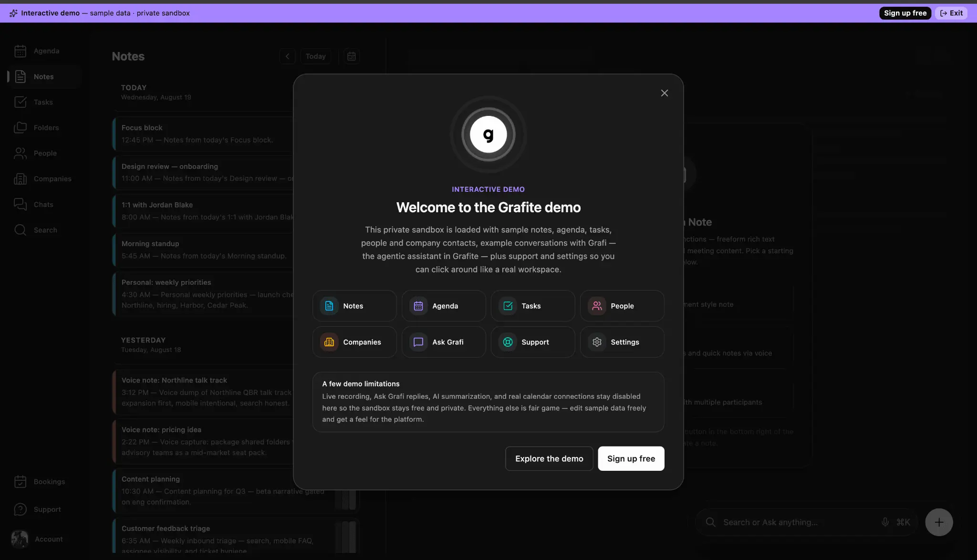977x560 pixels.
Task: Open People in the sidebar
Action: pyautogui.click(x=44, y=153)
